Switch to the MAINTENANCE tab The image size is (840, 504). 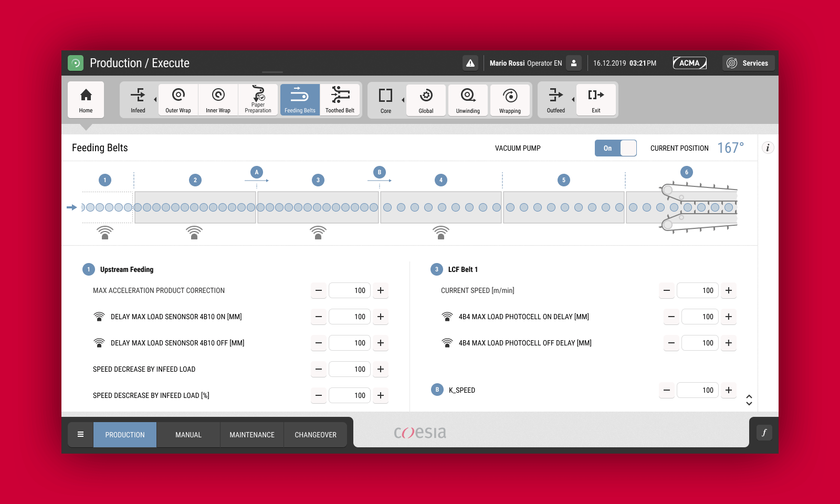point(252,435)
